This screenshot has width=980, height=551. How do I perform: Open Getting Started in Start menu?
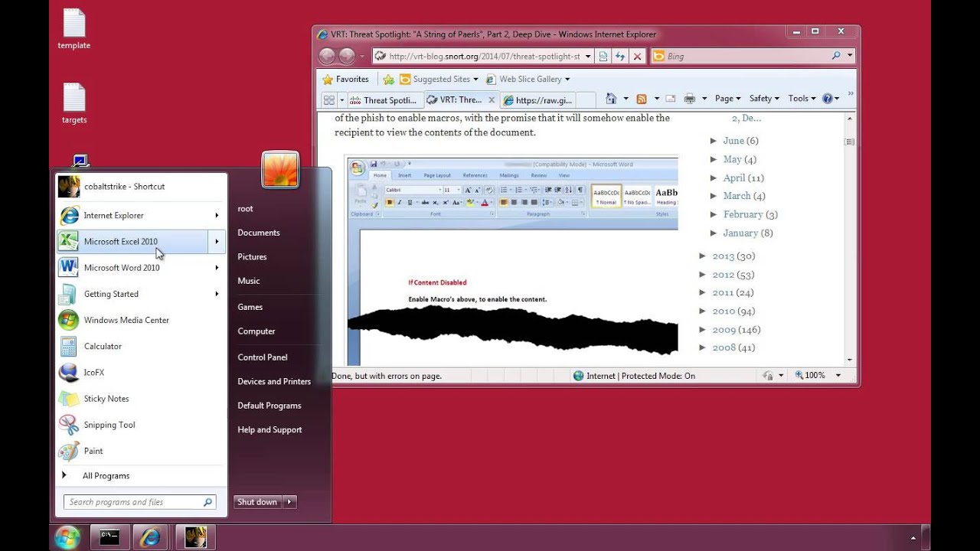141,294
